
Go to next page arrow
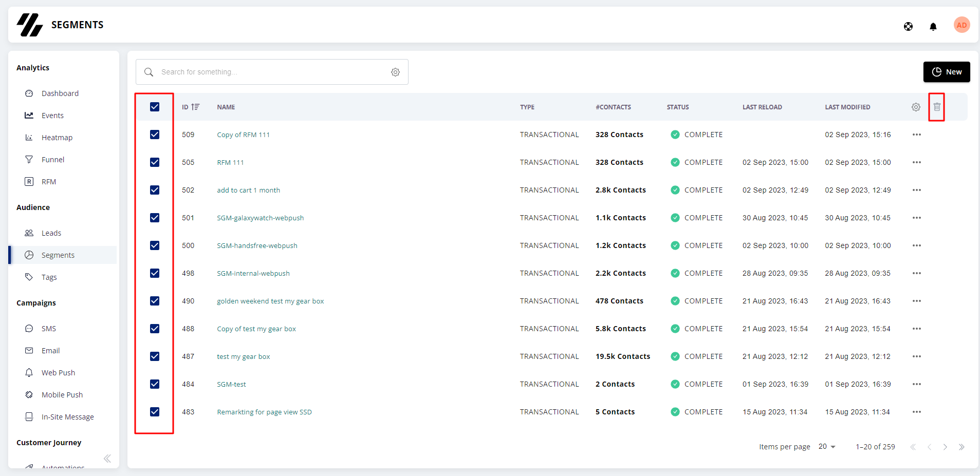coord(945,447)
